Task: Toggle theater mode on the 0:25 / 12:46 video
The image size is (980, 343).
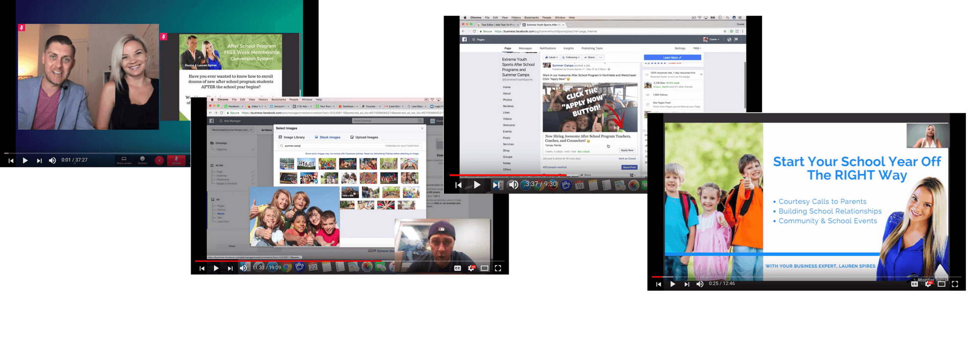Action: pyautogui.click(x=941, y=284)
